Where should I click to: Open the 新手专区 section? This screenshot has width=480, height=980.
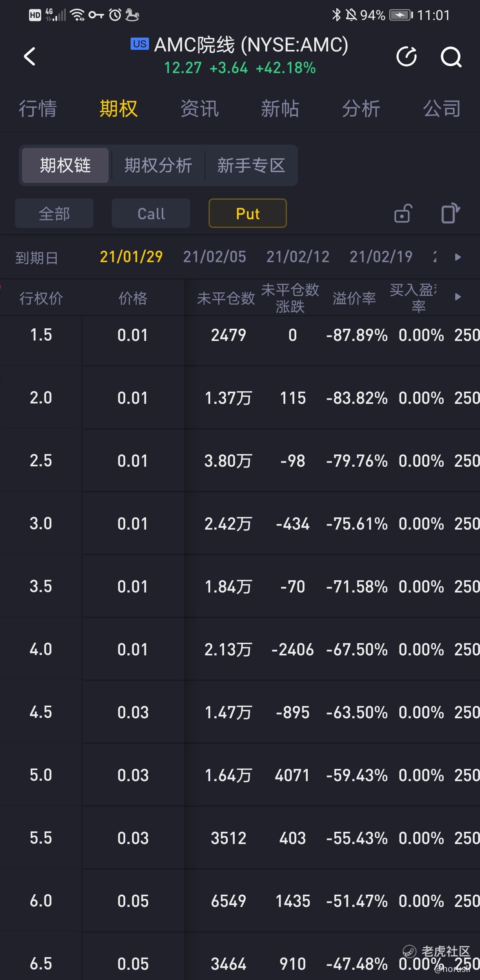pos(251,165)
